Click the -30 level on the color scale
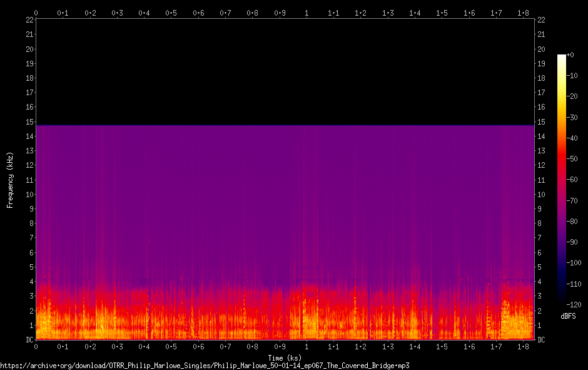Screen dimensions: 588x370 click(x=570, y=117)
